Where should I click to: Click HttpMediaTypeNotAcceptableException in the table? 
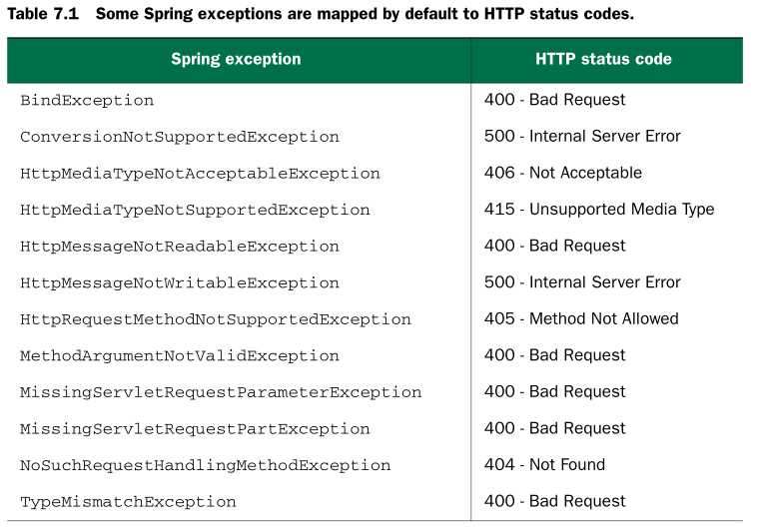(x=200, y=174)
